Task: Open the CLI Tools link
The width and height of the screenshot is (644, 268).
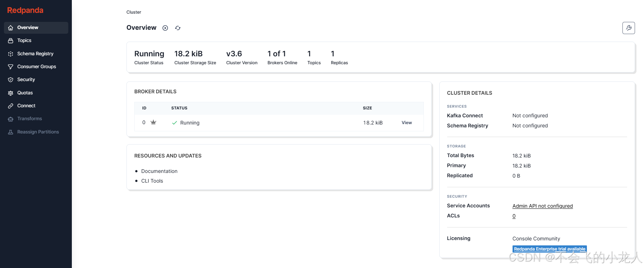Action: point(152,181)
